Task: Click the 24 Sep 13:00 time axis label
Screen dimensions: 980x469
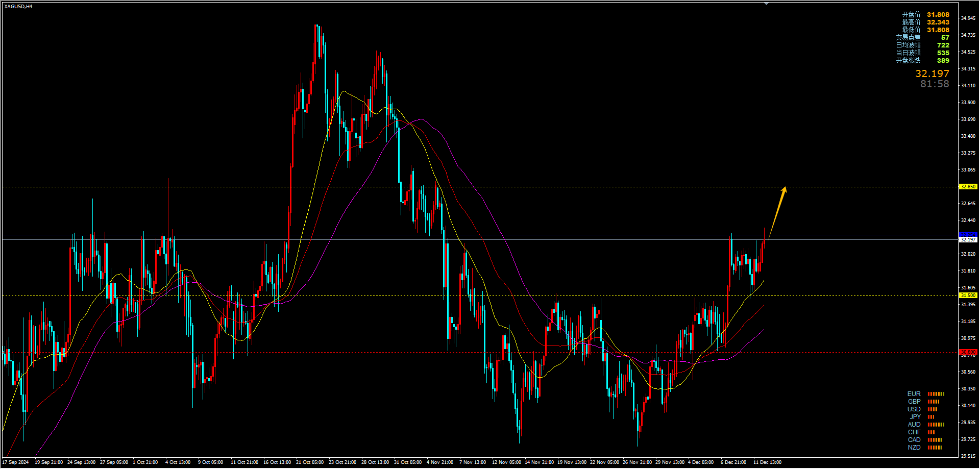Action: (x=81, y=462)
